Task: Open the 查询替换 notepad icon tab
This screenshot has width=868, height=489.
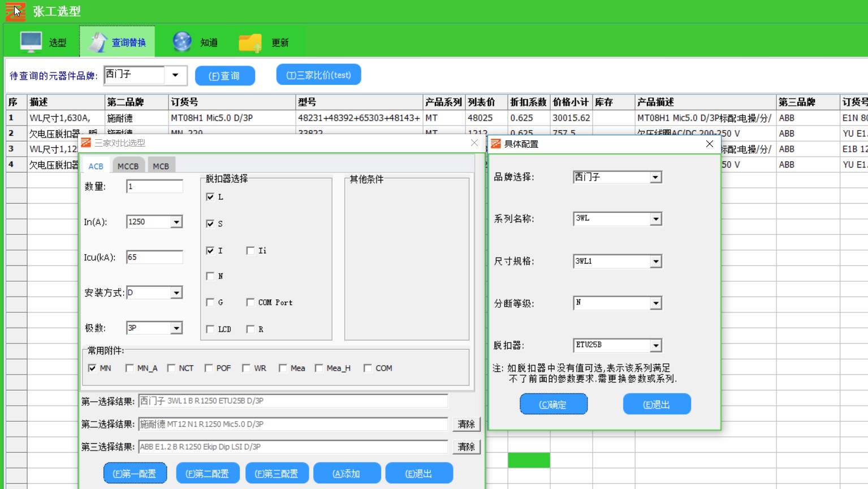Action: [98, 42]
